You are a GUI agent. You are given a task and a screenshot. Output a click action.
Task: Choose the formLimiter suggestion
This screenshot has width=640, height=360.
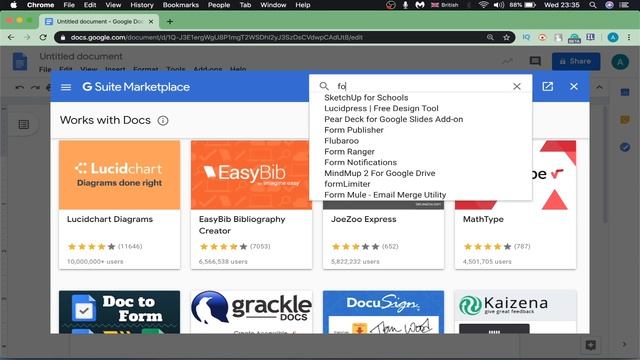tap(347, 184)
